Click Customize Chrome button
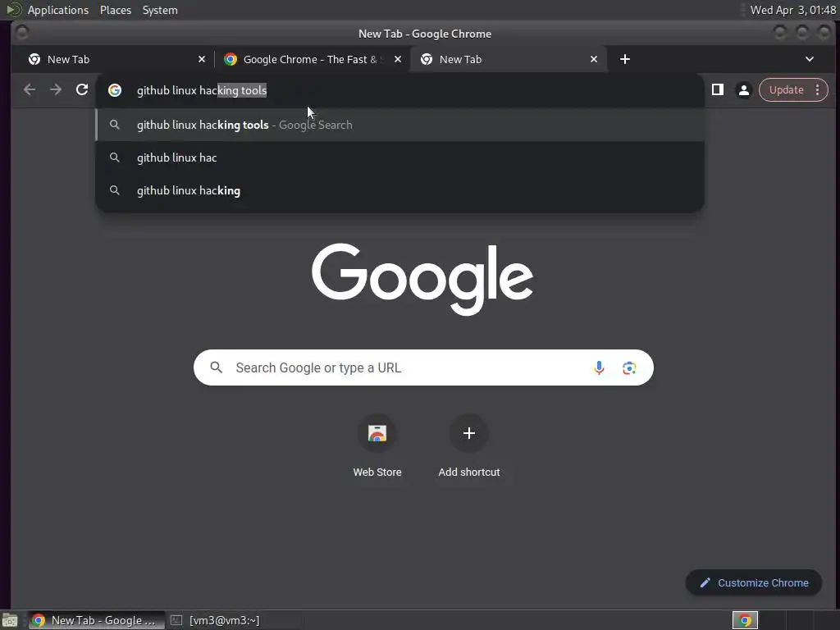840x630 pixels. coord(754,583)
